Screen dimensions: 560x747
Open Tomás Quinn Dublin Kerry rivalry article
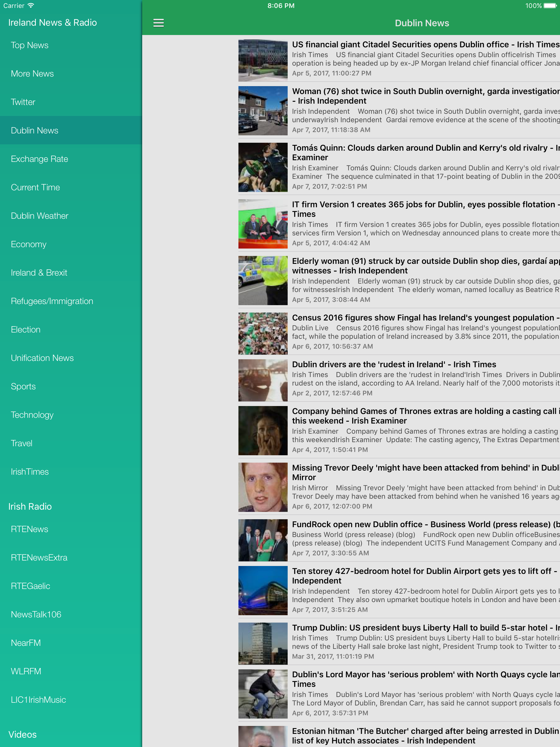[399, 167]
